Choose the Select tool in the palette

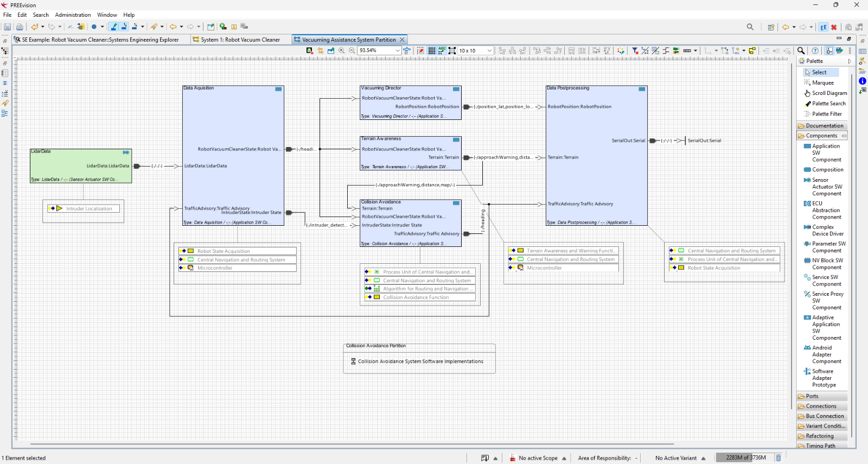click(x=821, y=72)
